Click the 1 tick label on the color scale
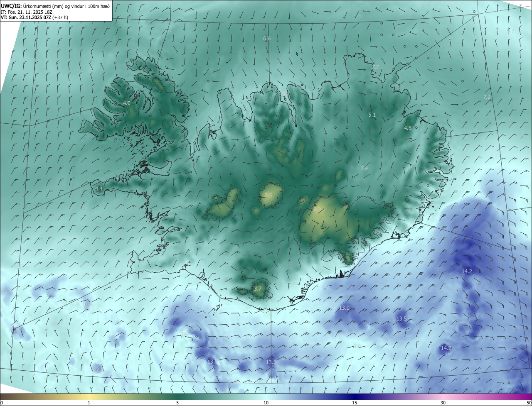Viewport: 532px width, 406px height. click(x=89, y=403)
